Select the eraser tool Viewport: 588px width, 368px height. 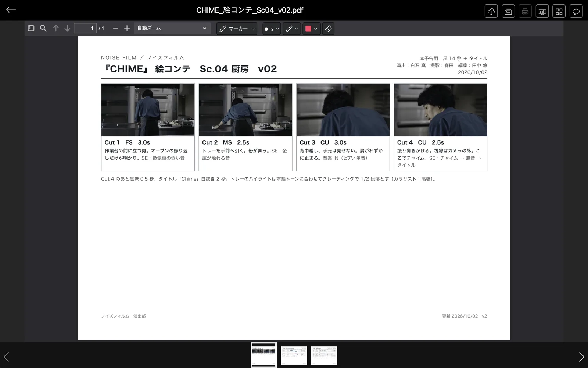point(328,29)
